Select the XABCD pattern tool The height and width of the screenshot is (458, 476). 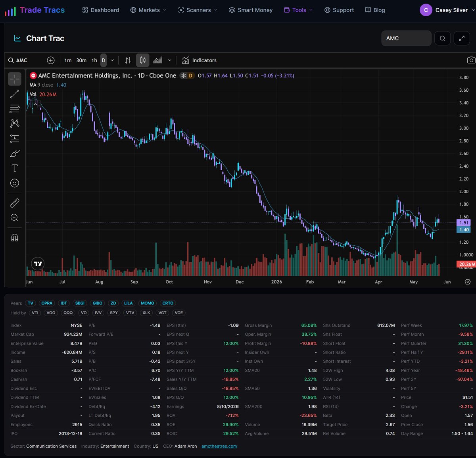[15, 123]
